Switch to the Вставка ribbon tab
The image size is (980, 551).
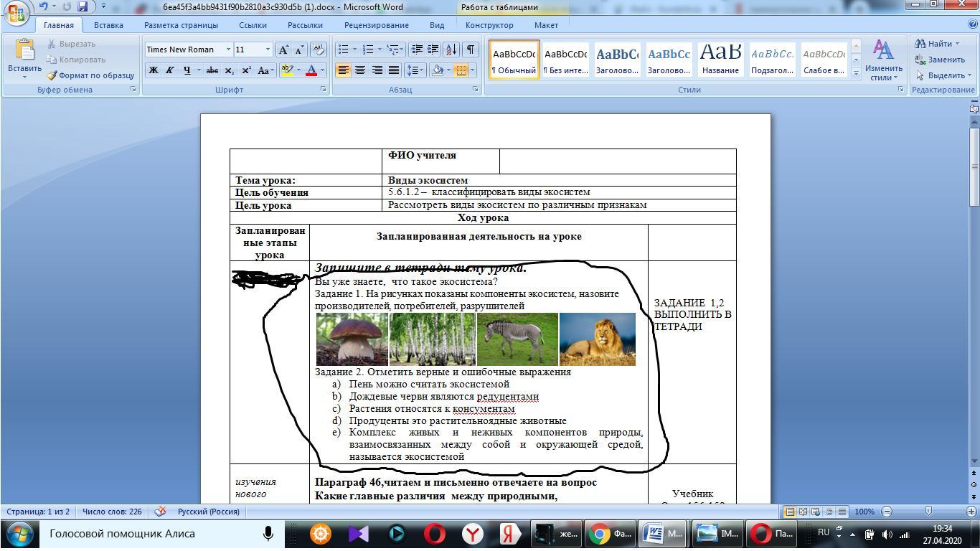tap(108, 25)
